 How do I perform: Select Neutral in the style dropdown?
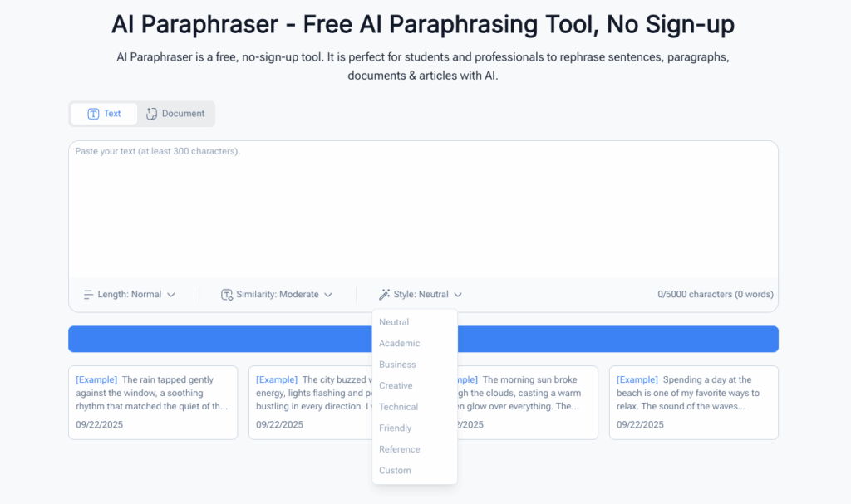pyautogui.click(x=394, y=322)
